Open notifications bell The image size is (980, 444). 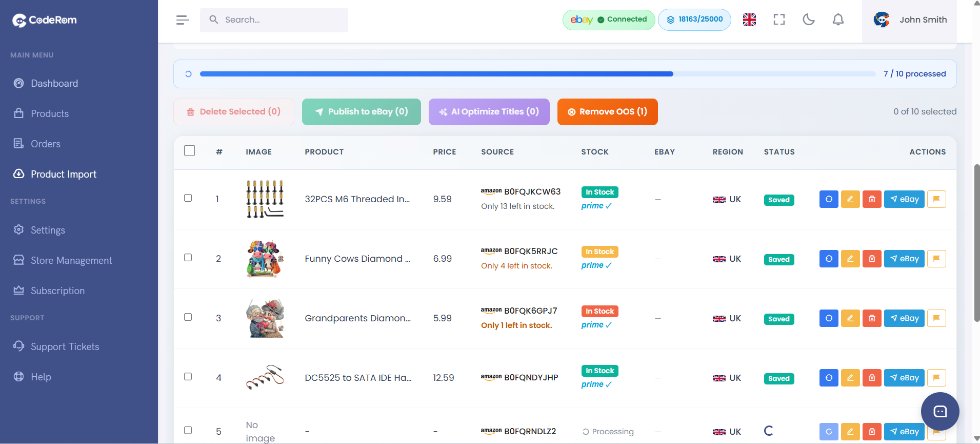(838, 20)
